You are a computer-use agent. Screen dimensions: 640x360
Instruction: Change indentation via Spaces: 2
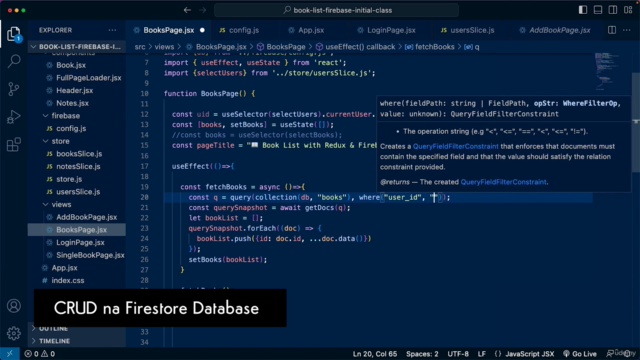tap(422, 354)
